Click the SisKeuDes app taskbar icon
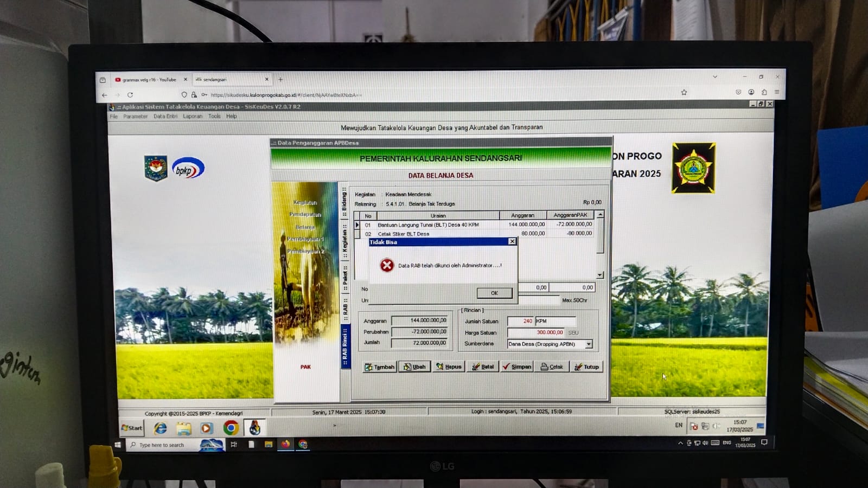 (x=254, y=428)
